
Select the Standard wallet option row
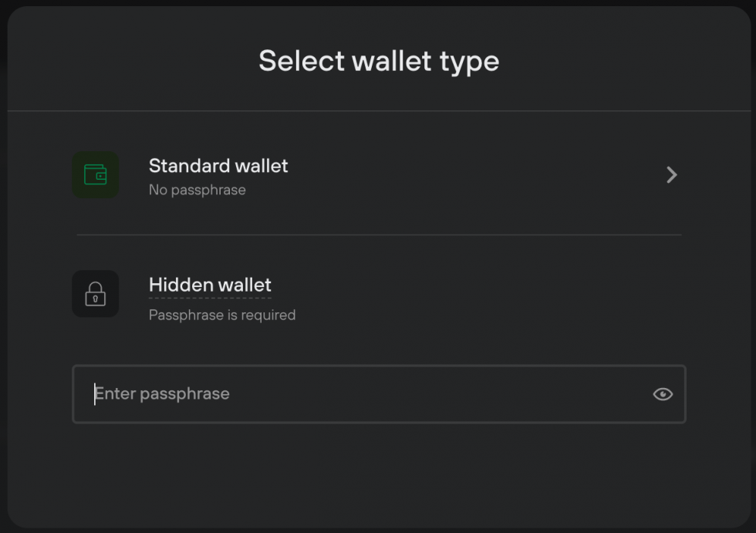click(379, 174)
